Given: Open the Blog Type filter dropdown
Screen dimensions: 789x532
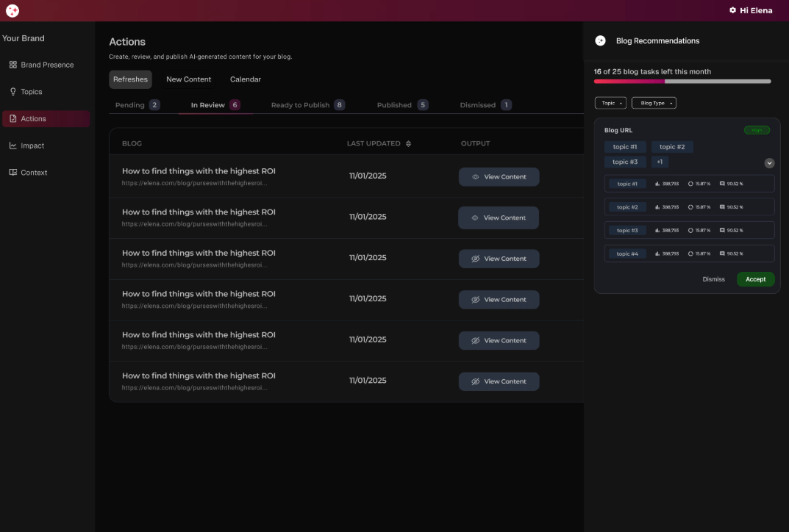Looking at the screenshot, I should point(654,103).
